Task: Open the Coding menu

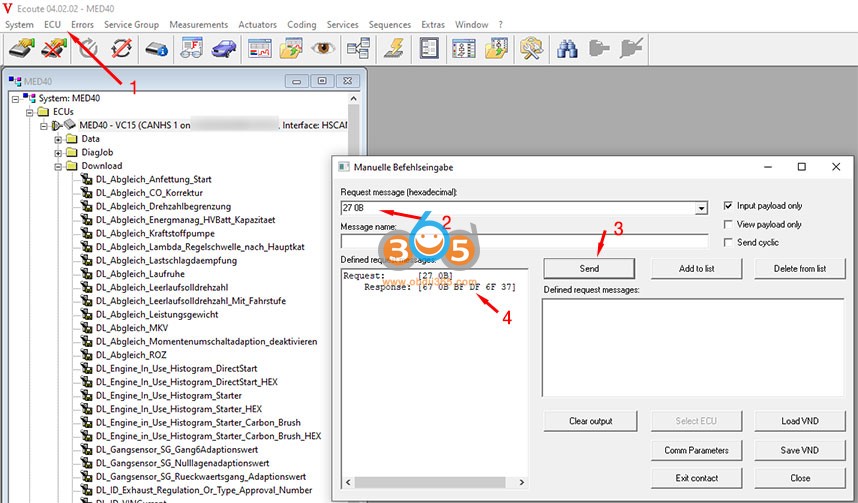Action: 302,25
